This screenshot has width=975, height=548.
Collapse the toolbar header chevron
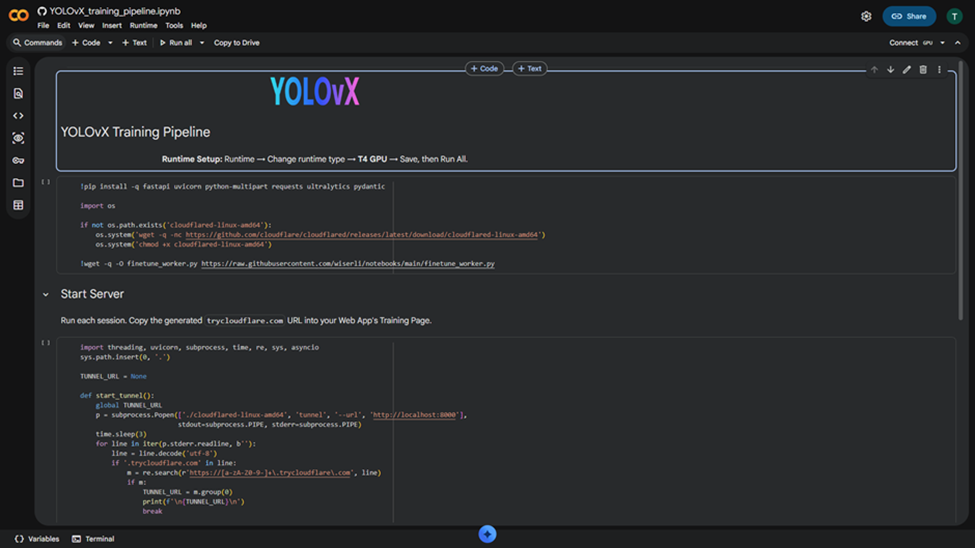click(958, 43)
